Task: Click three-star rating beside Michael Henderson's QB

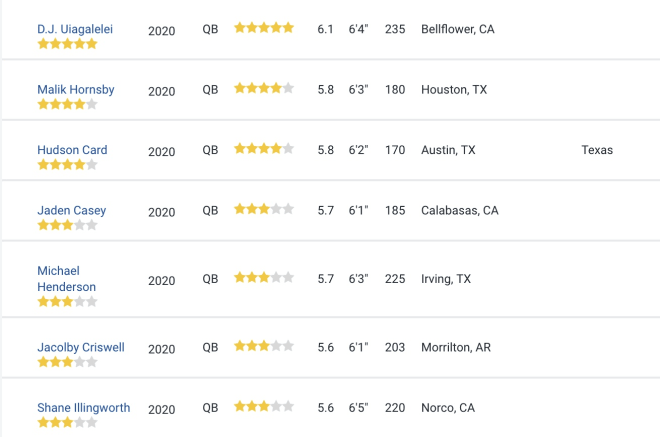Action: pyautogui.click(x=264, y=277)
